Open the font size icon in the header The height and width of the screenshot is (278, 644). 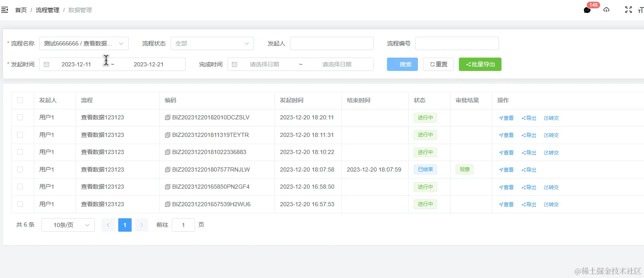pos(641,10)
